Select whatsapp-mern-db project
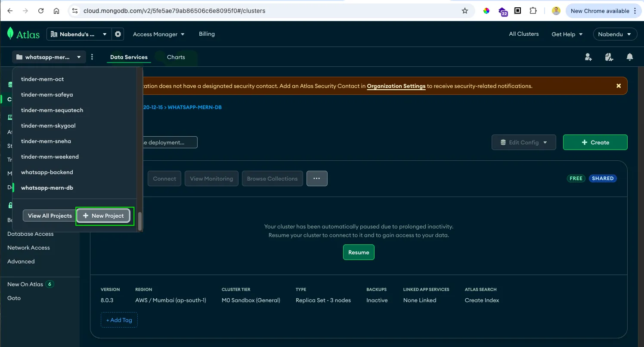This screenshot has height=347, width=644. pyautogui.click(x=75, y=188)
